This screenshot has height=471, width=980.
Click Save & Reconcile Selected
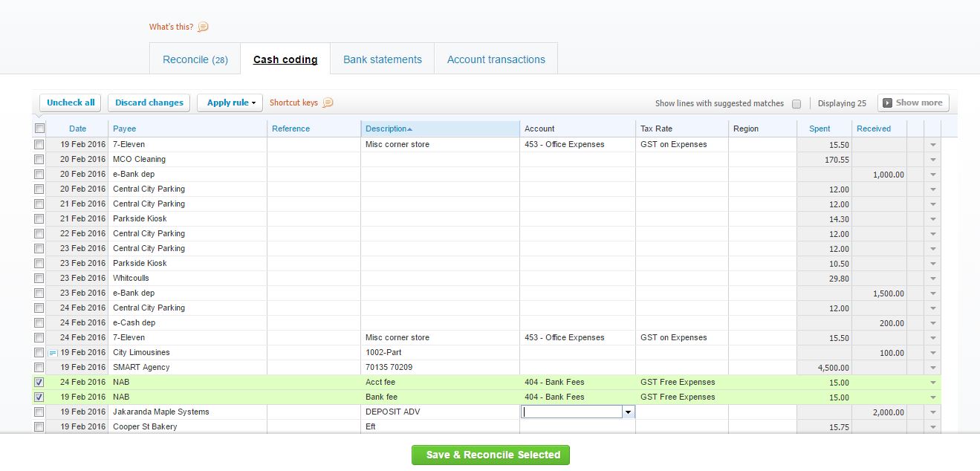[490, 455]
